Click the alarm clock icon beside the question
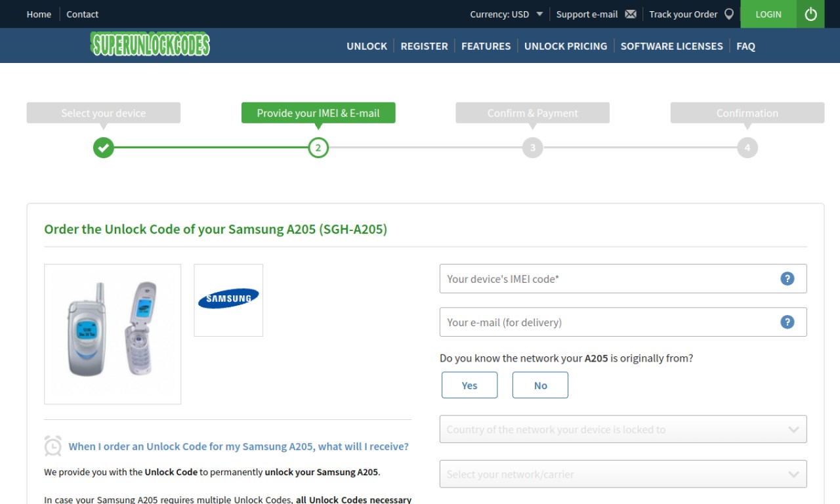Image resolution: width=840 pixels, height=504 pixels. point(53,446)
